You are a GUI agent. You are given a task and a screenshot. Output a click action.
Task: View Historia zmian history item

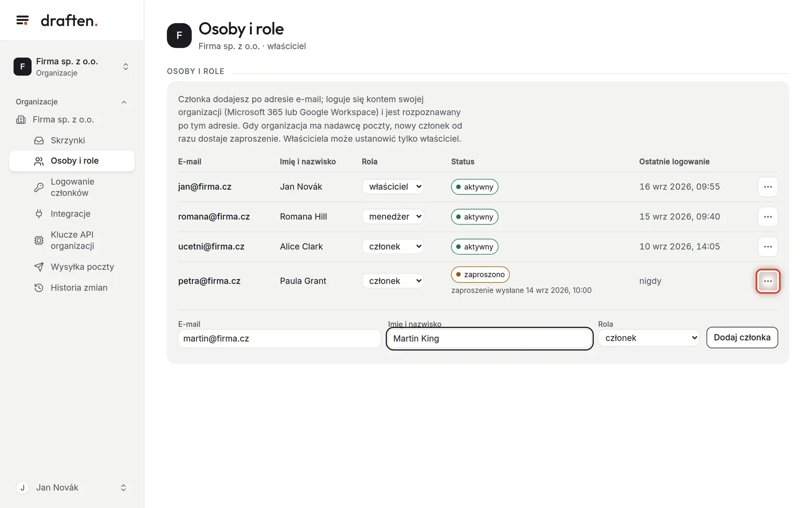pos(72,288)
